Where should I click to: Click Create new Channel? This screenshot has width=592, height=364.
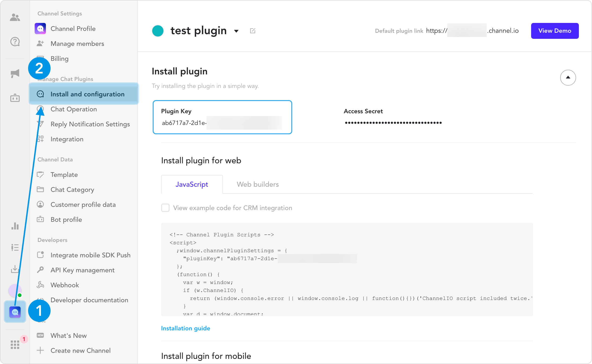(x=81, y=350)
